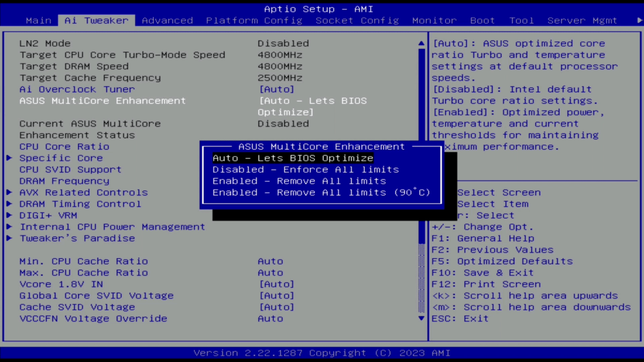Click the F2: Previous Values hint
The height and width of the screenshot is (362, 644).
coord(492,250)
